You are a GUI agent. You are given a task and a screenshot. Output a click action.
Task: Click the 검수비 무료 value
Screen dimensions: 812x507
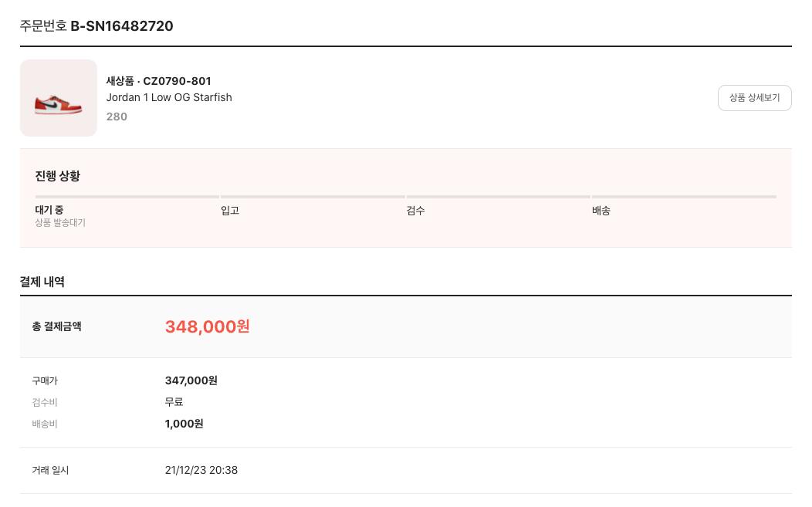click(174, 402)
